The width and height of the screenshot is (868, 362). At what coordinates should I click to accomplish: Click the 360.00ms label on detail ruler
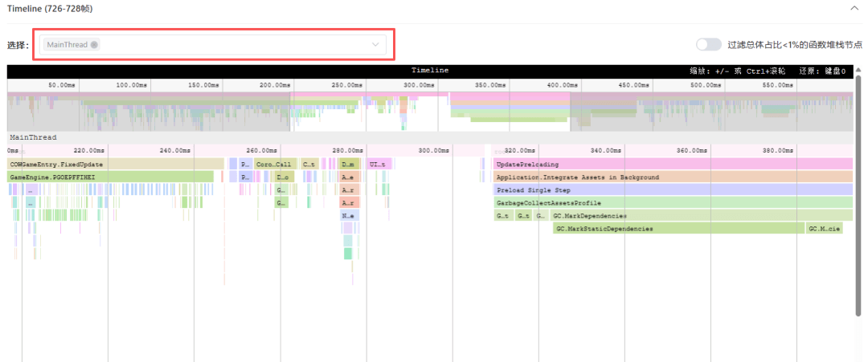[693, 150]
